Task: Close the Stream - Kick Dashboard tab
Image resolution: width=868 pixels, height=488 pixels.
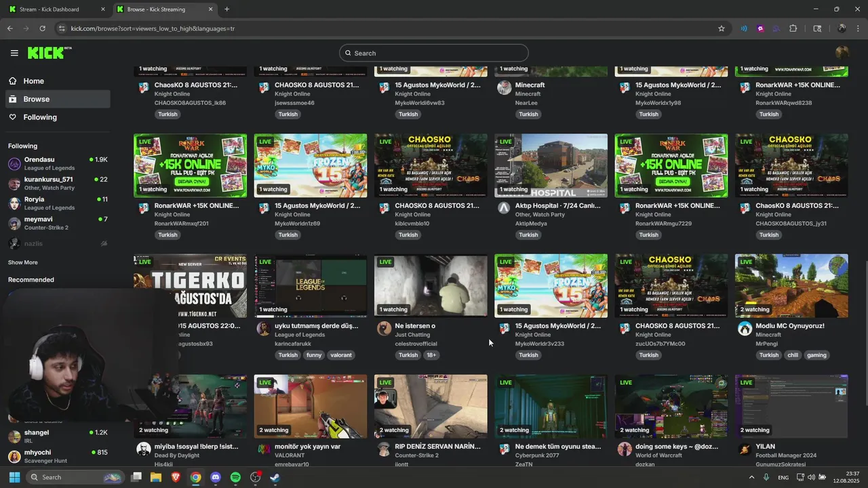Action: [x=103, y=9]
